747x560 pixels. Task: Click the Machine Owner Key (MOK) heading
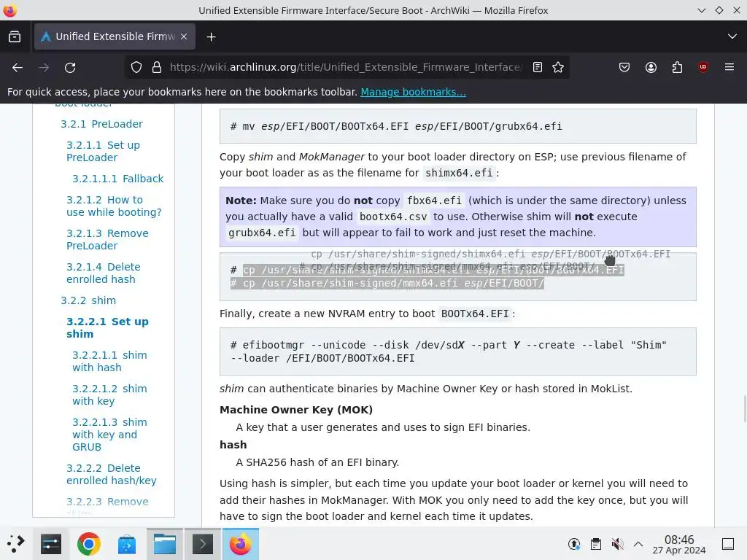tap(296, 410)
